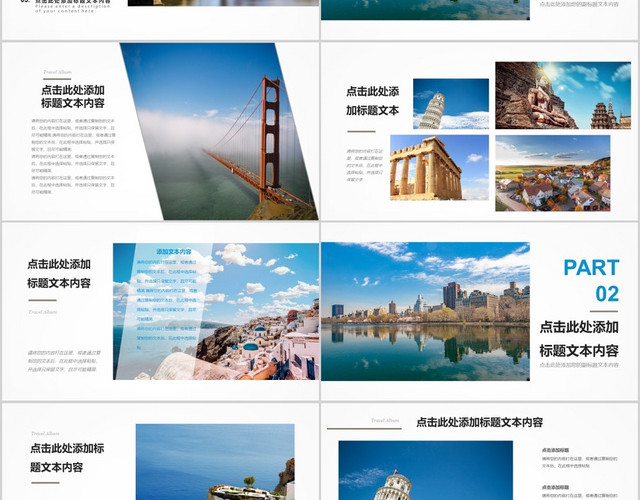Select the seated Buddha statue photo

coord(563,96)
